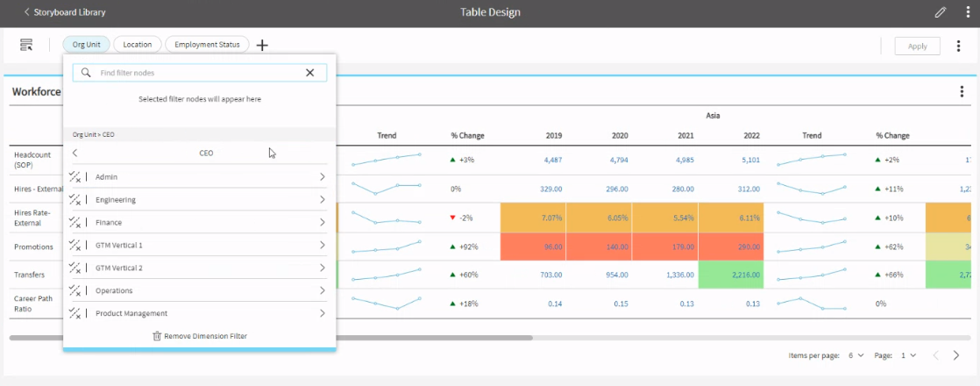Select the Org Unit filter chip

(86, 45)
